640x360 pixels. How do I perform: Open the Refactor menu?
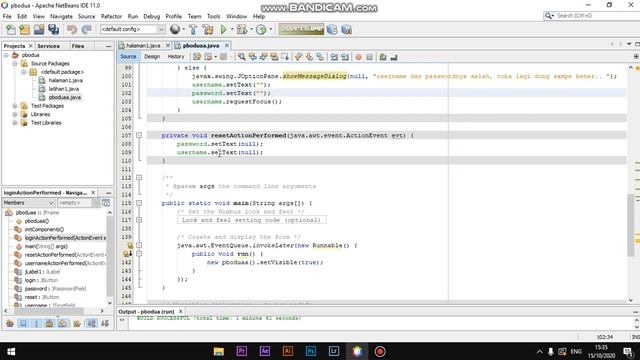coord(111,16)
